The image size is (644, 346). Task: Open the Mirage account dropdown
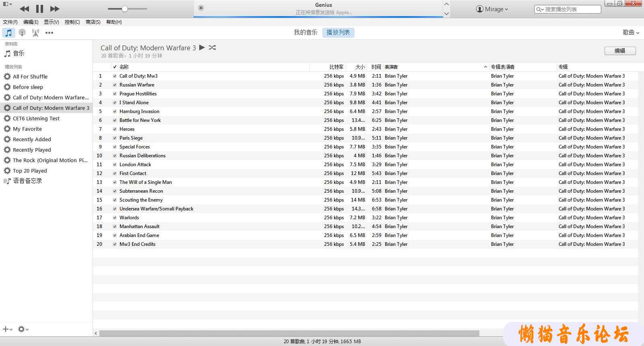pyautogui.click(x=492, y=9)
